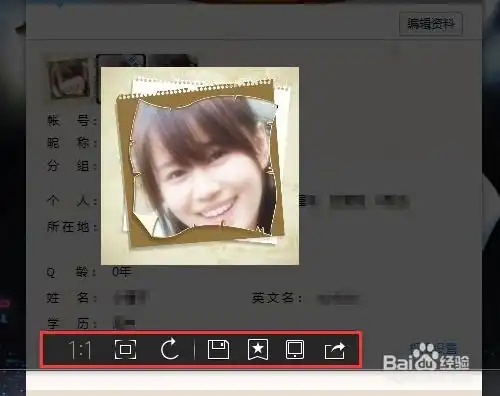Click the 帐号 label
This screenshot has height=396, width=500.
[x=71, y=120]
